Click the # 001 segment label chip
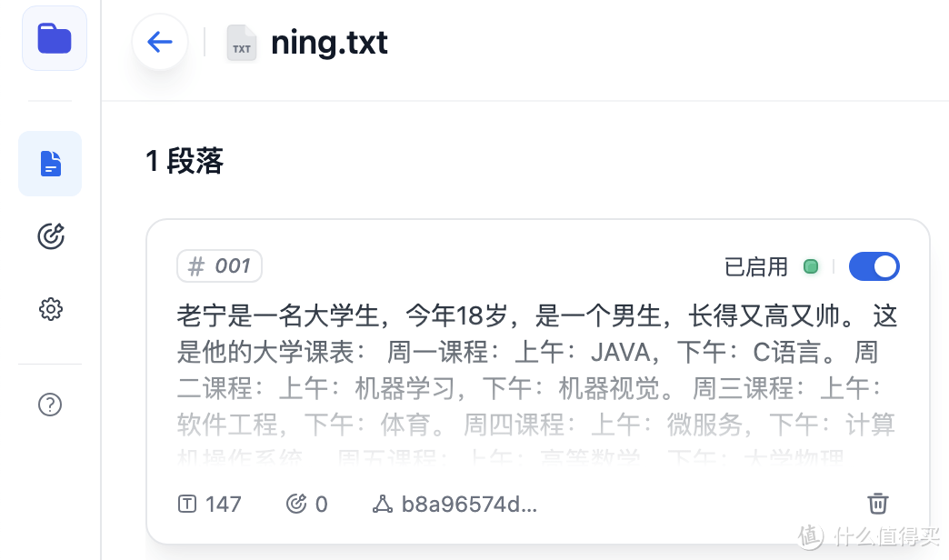The image size is (949, 560). (x=219, y=265)
